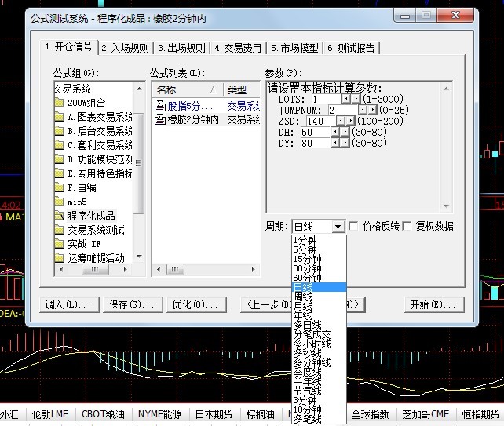Screen dimensions: 504x426
Task: Open the 程序化成品 folder icon
Action: 60,216
